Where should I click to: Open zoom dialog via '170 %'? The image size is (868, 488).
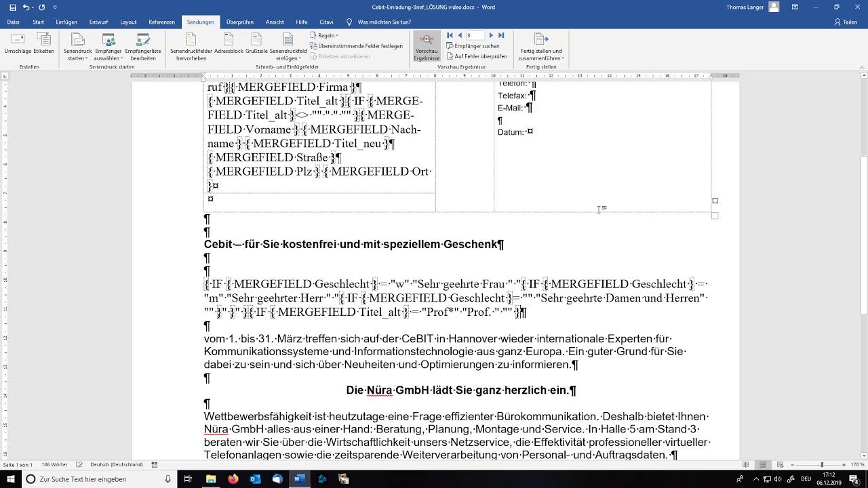858,465
